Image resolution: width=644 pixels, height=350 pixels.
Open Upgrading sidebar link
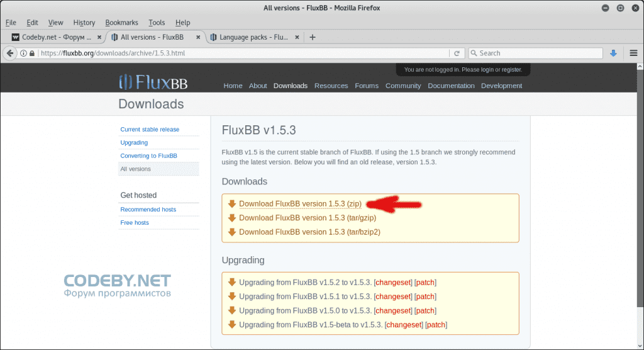point(134,142)
